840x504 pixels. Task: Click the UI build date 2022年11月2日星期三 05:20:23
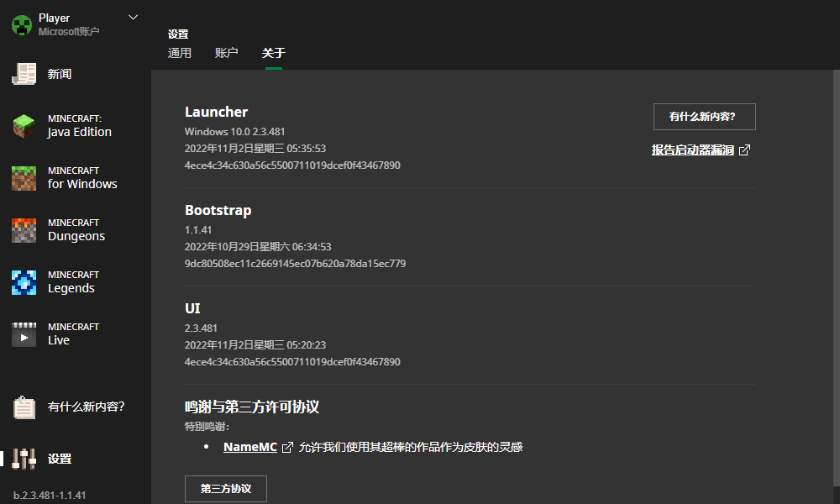[x=255, y=345]
